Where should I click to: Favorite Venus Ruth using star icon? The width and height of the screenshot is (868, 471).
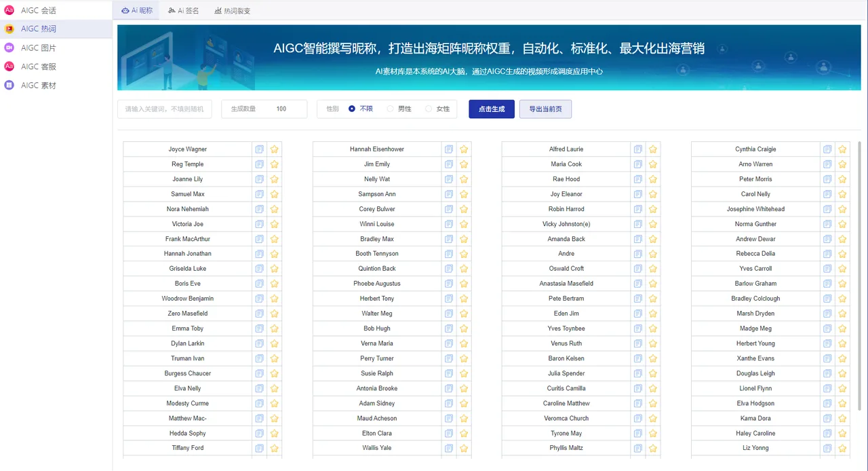tap(653, 343)
